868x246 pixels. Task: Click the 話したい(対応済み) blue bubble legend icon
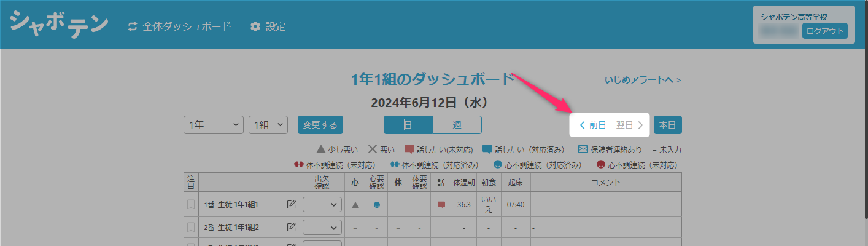(487, 149)
